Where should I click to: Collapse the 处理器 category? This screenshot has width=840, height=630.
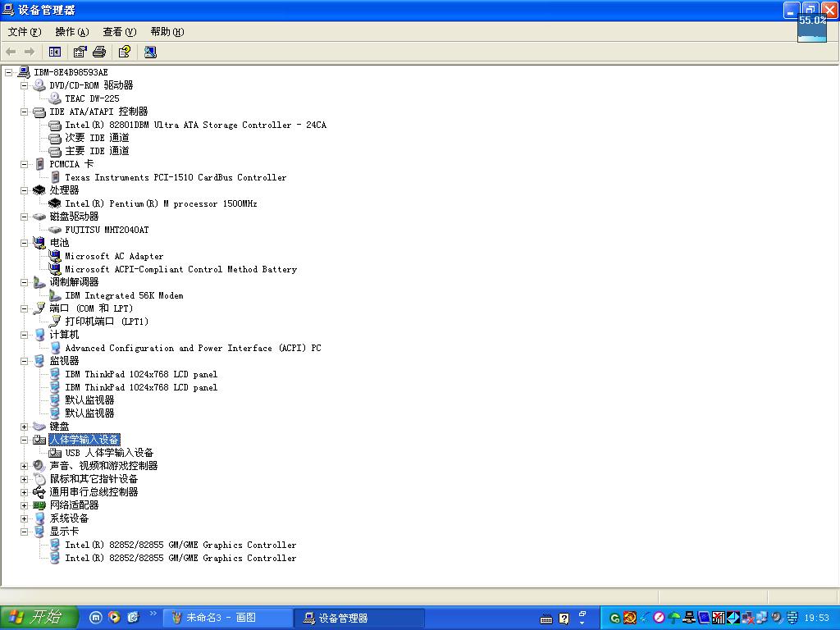pos(24,190)
